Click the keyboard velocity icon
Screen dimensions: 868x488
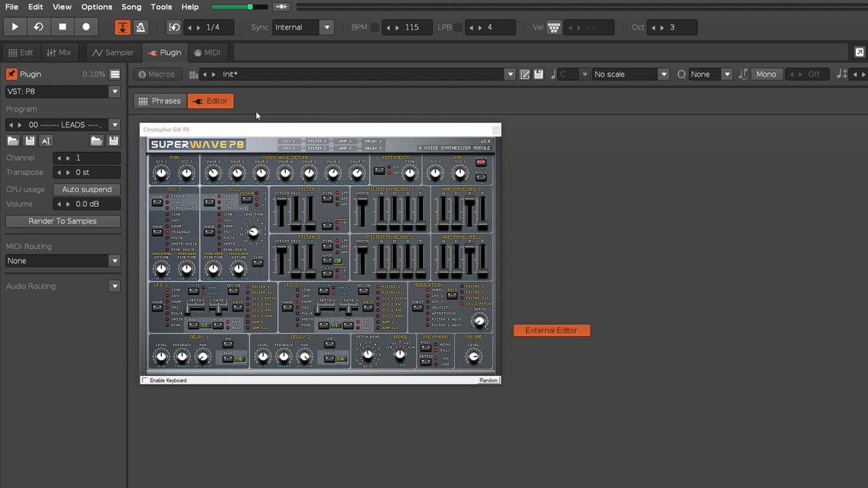click(554, 27)
